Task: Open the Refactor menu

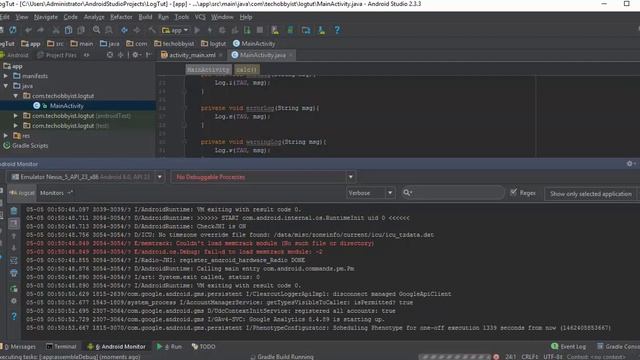Action: tap(121, 17)
